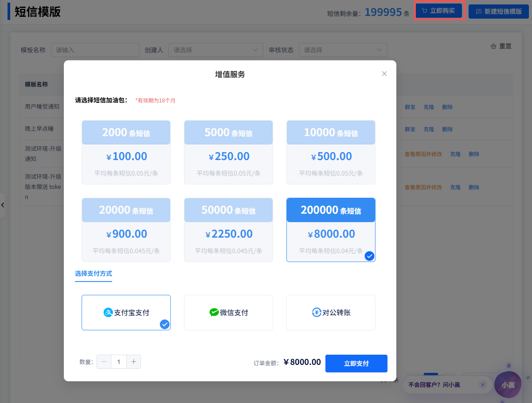This screenshot has height=403, width=532.
Task: Click the 立即支付 button
Action: tap(356, 364)
